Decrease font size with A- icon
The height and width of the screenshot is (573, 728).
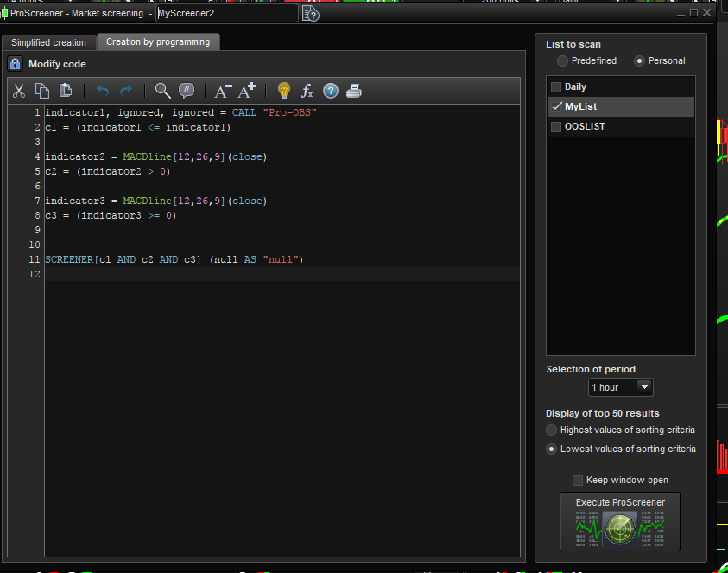click(223, 91)
